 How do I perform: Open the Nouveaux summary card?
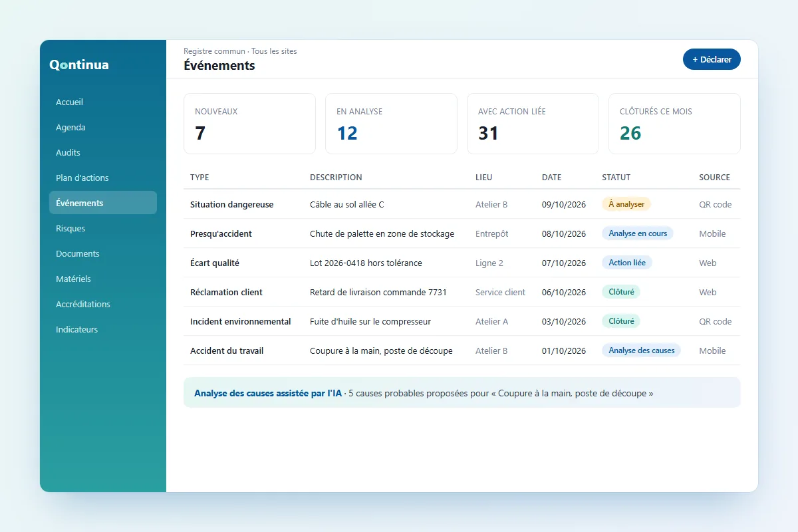249,124
